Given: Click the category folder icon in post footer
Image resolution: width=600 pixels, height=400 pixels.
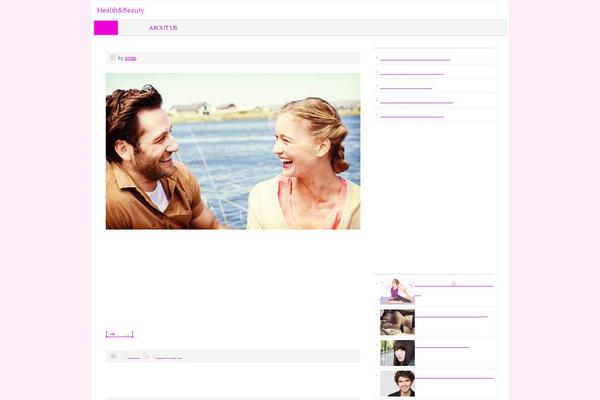Looking at the screenshot, I should [x=113, y=356].
